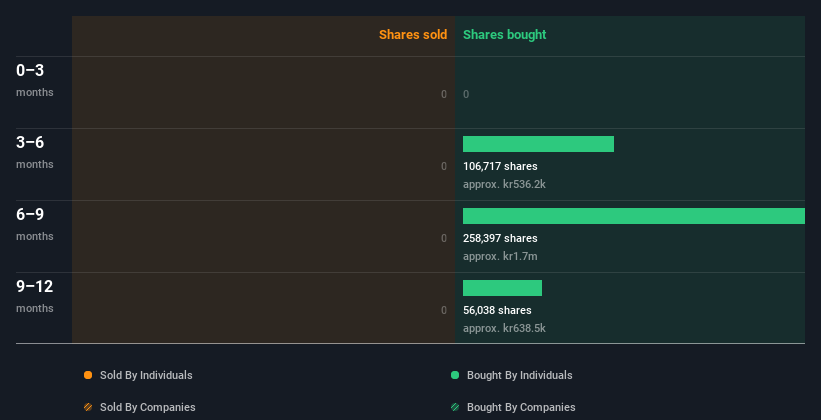Image resolution: width=821 pixels, height=420 pixels.
Task: Click the 3–6 months row label
Action: tap(35, 152)
